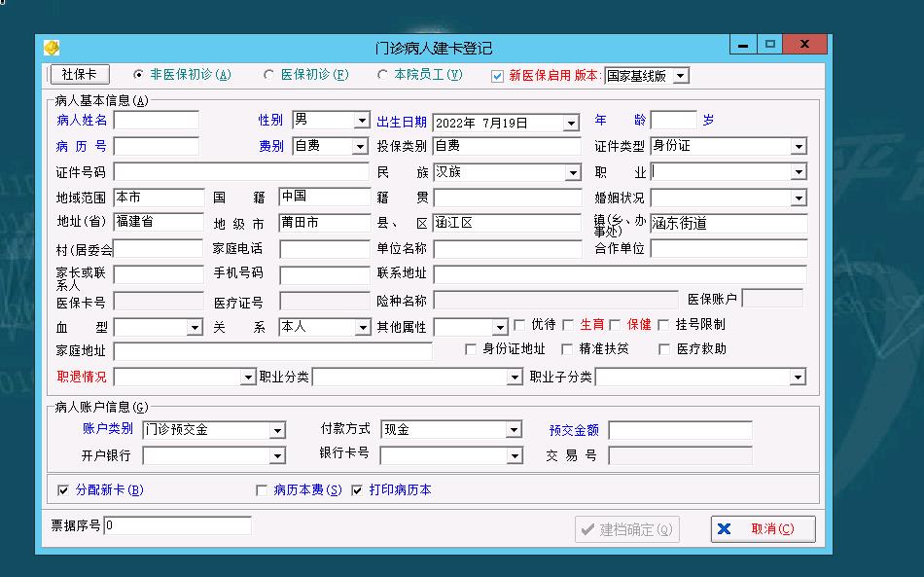924x577 pixels.
Task: Click the 取消(C) button
Action: (x=764, y=529)
